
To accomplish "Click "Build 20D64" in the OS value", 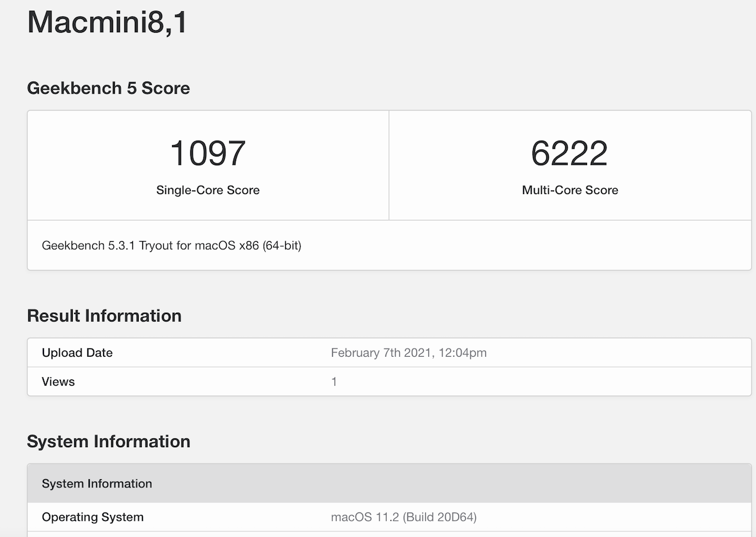I will click(439, 518).
